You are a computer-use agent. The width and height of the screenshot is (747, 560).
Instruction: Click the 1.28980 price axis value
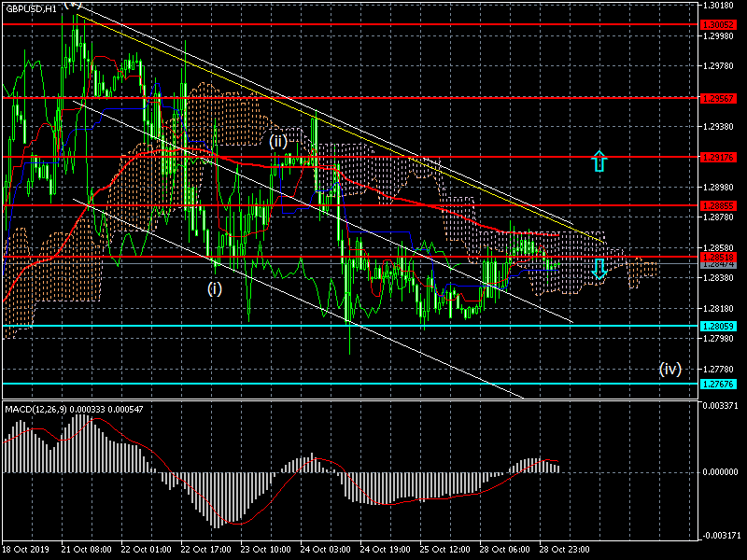[x=718, y=188]
